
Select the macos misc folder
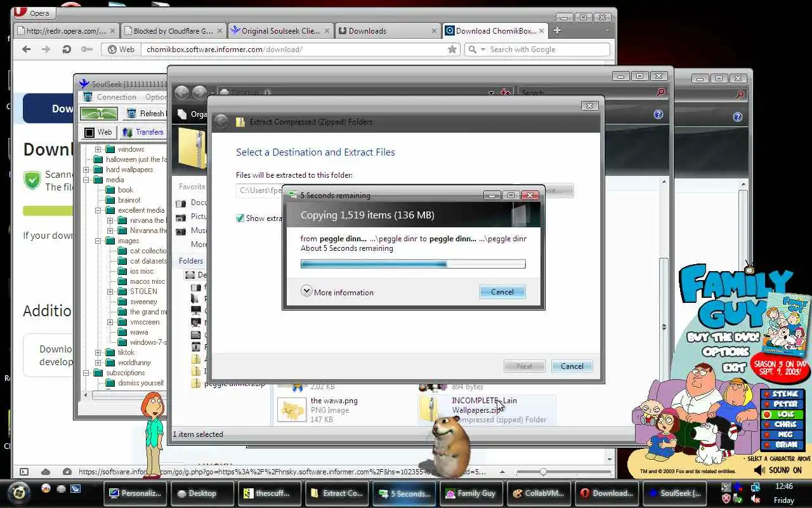coord(147,281)
